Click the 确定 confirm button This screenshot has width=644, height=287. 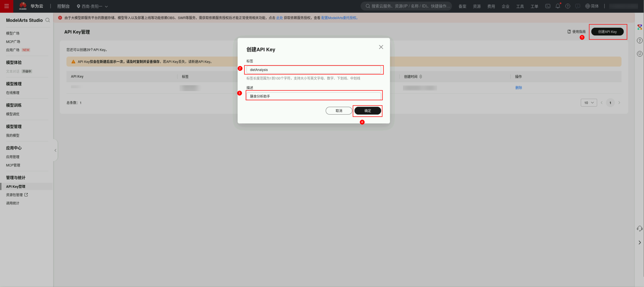367,111
